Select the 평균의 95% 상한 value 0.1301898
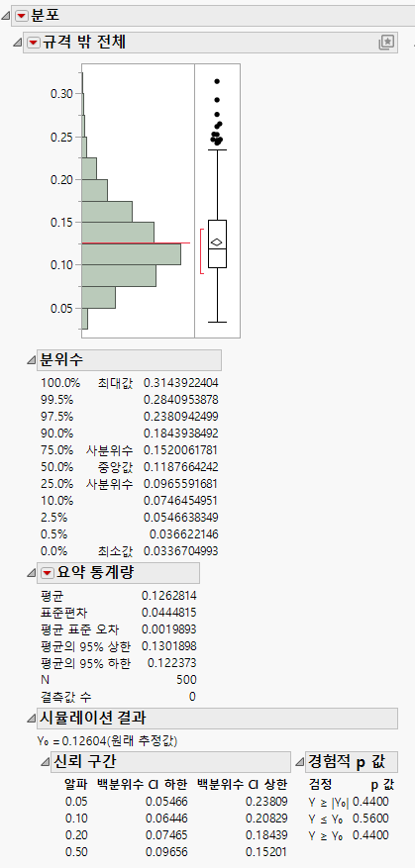 tap(169, 646)
